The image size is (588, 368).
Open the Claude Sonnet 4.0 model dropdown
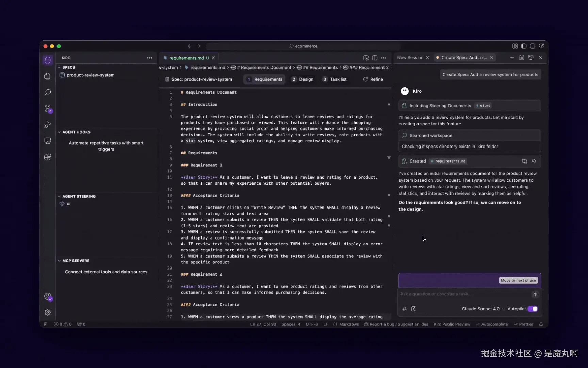pyautogui.click(x=483, y=309)
